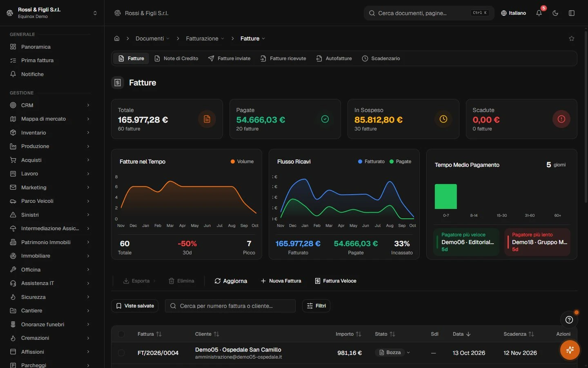Open the orange AI assistant sparkle button
The height and width of the screenshot is (368, 588).
[570, 350]
